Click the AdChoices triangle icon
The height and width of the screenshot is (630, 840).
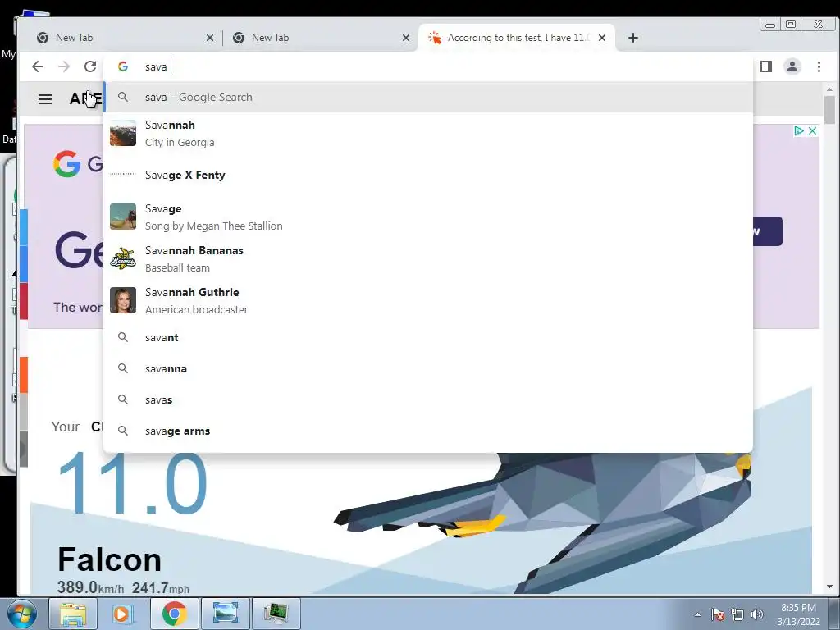[x=799, y=130]
